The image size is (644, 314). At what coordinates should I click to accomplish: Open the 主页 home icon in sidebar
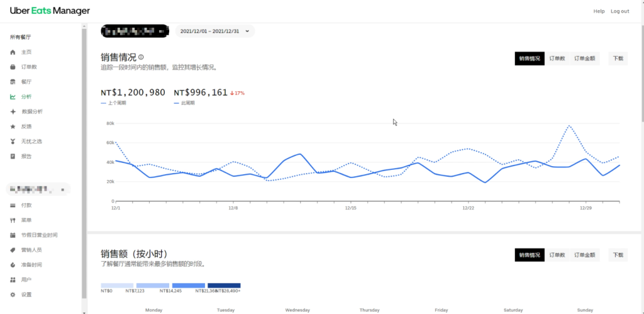pos(13,52)
